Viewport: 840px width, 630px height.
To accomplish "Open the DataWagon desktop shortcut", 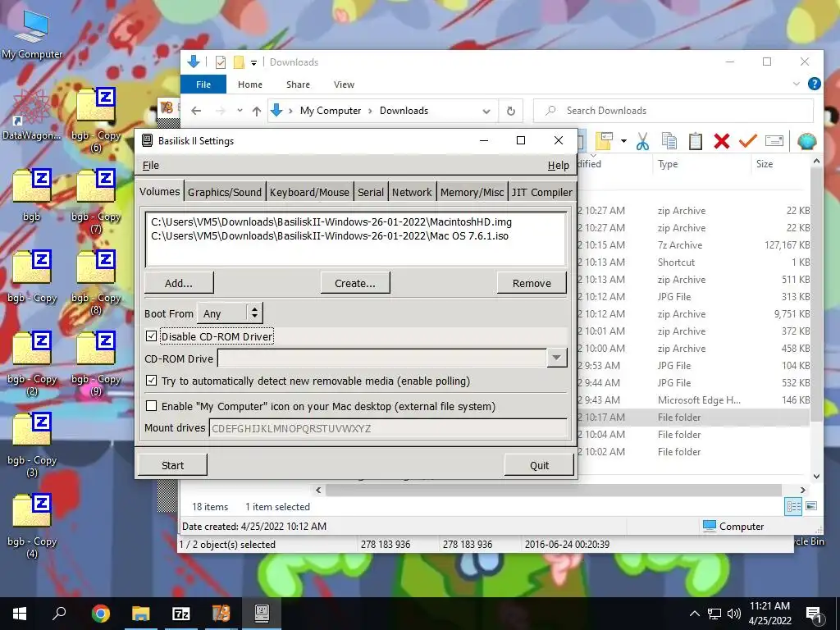I will [31, 115].
